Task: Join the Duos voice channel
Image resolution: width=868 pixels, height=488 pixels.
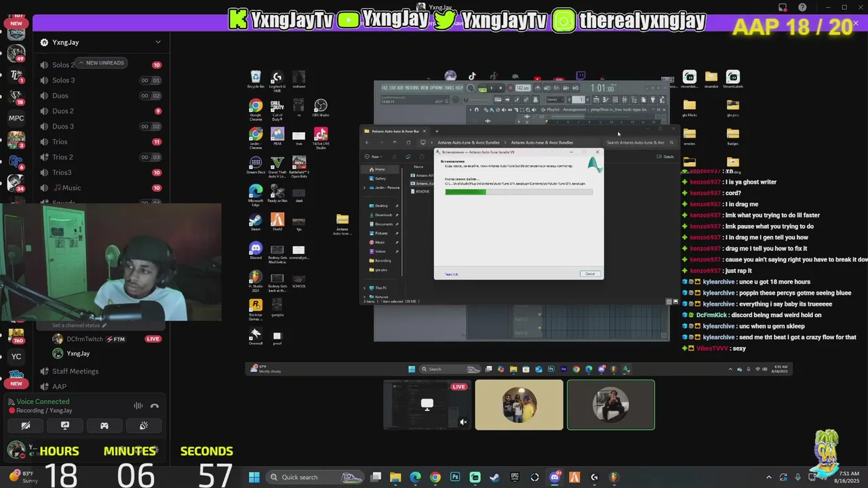Action: (100, 96)
